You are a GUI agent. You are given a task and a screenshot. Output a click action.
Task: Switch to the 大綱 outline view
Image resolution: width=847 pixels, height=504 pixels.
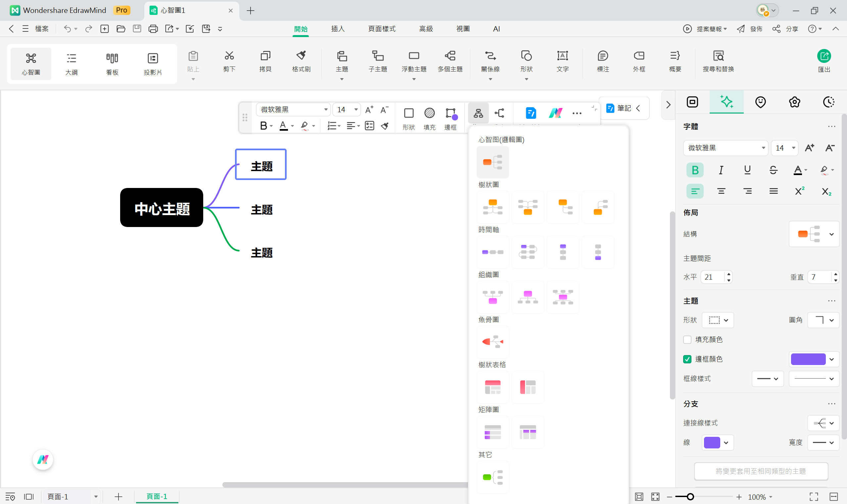(x=71, y=64)
